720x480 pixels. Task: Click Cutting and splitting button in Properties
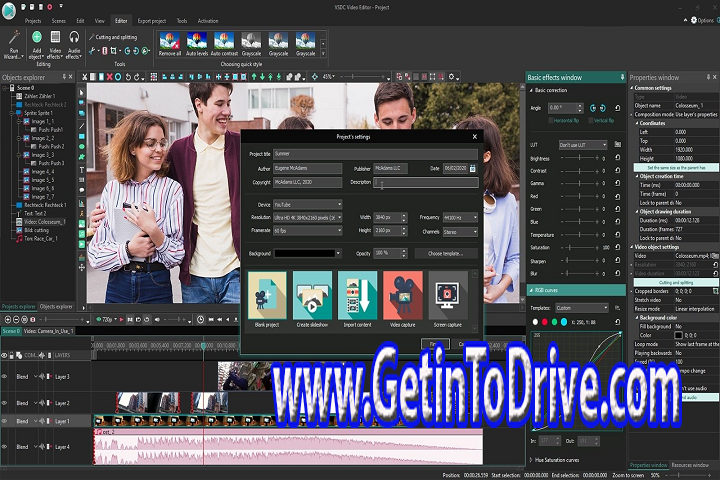click(676, 282)
